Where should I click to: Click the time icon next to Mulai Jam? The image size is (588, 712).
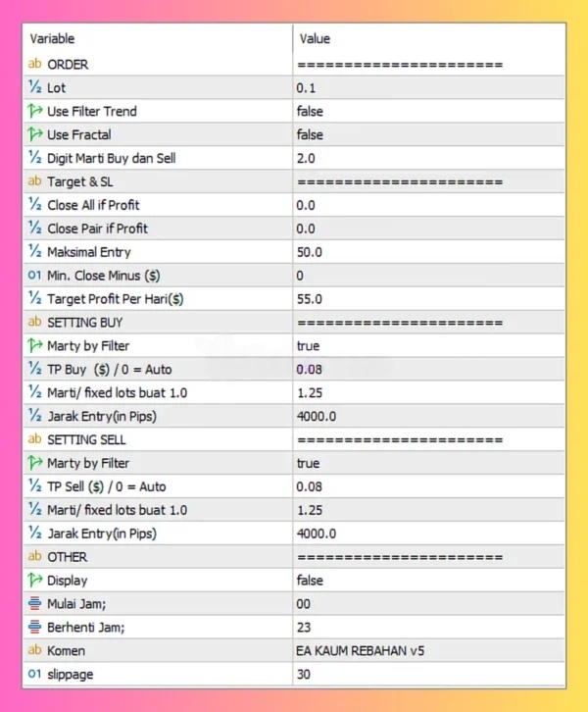tap(35, 603)
